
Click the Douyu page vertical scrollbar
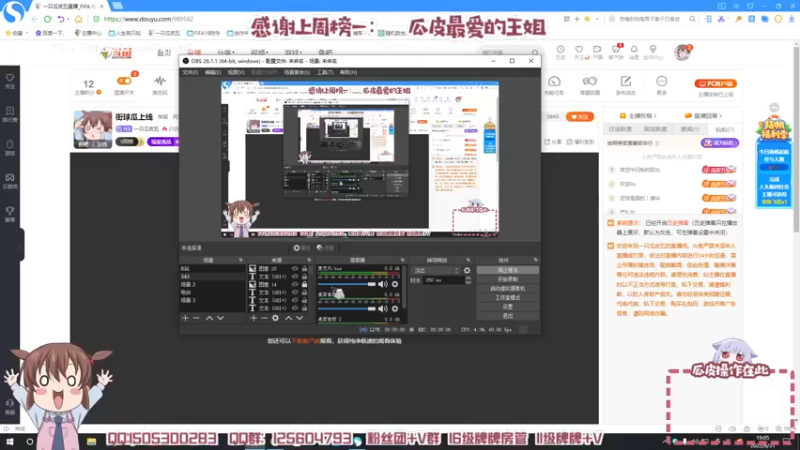point(796,138)
